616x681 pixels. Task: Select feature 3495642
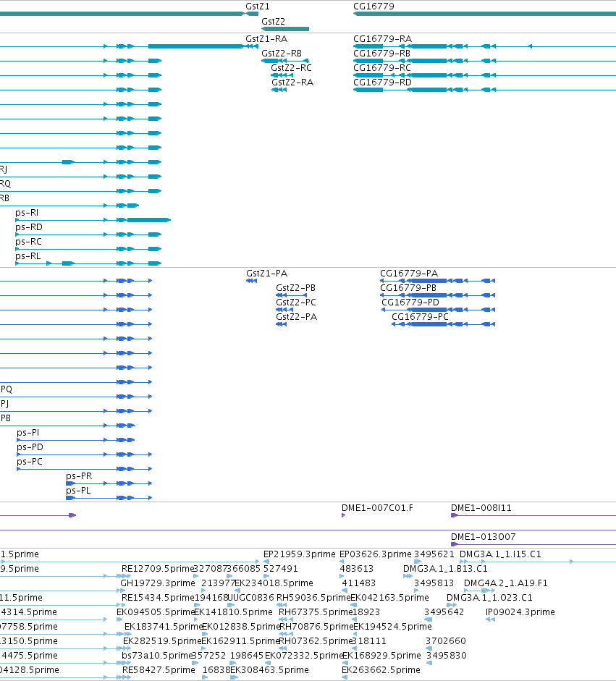[x=444, y=612]
